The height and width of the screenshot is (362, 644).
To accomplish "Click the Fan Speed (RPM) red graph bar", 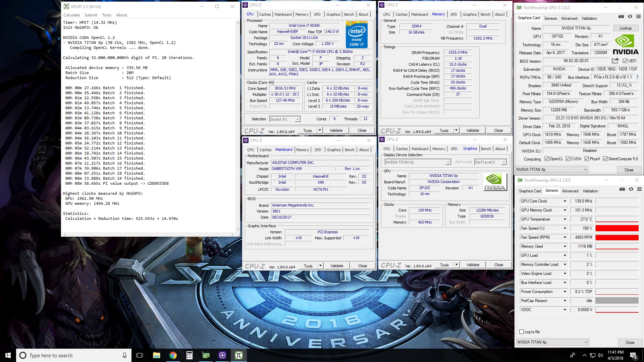I will (x=617, y=237).
